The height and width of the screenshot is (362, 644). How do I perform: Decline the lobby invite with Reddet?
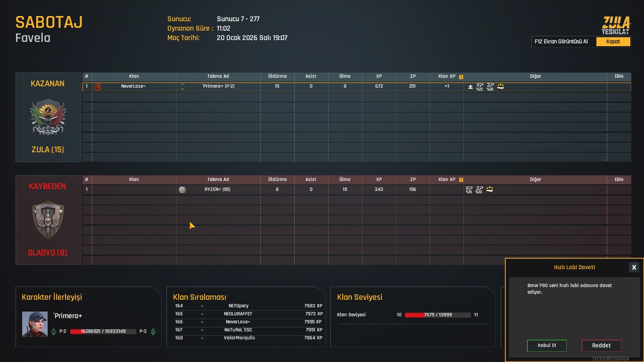point(602,346)
